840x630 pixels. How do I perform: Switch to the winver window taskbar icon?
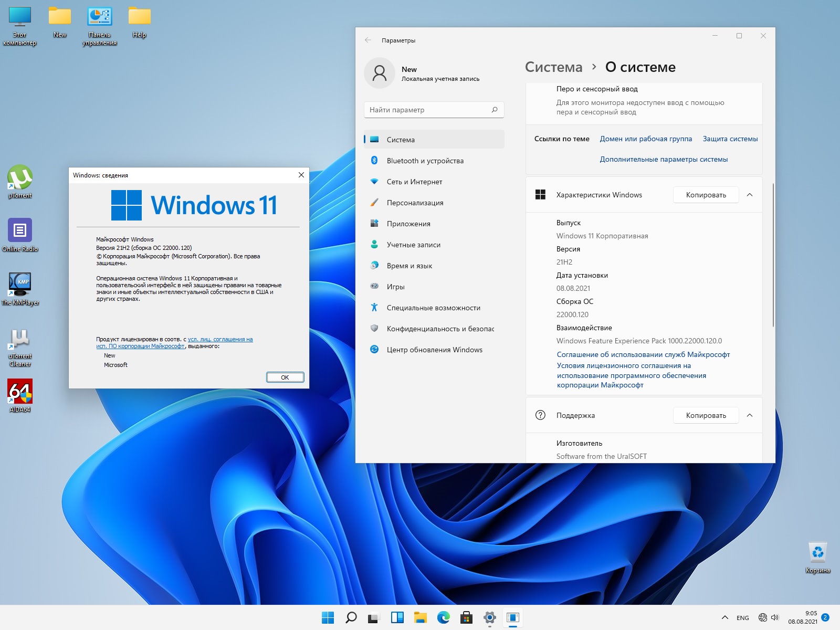pos(512,617)
